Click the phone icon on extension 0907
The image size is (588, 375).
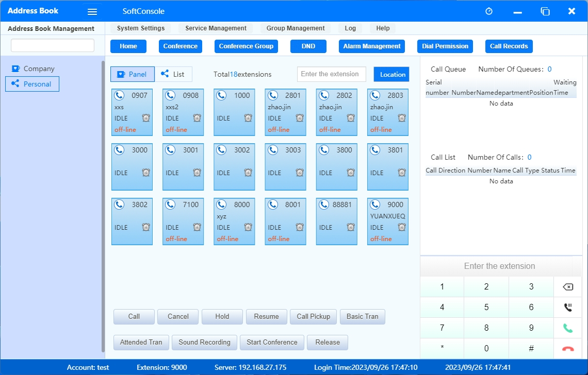[119, 95]
